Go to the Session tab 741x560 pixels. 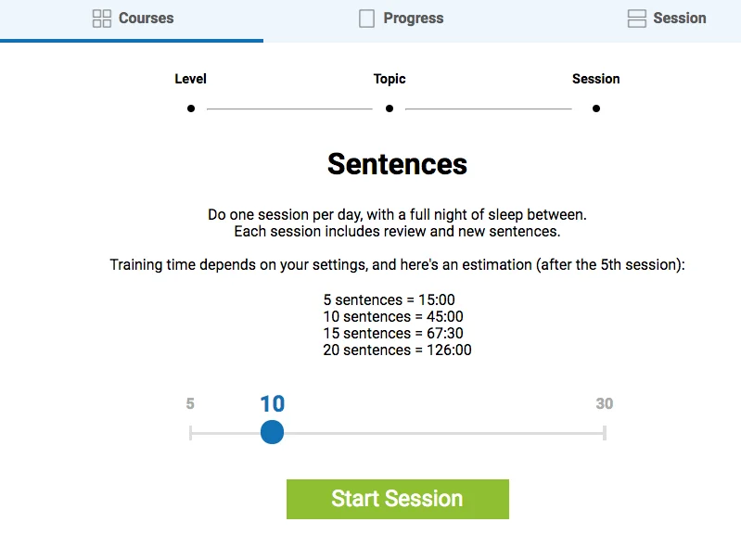coord(679,19)
